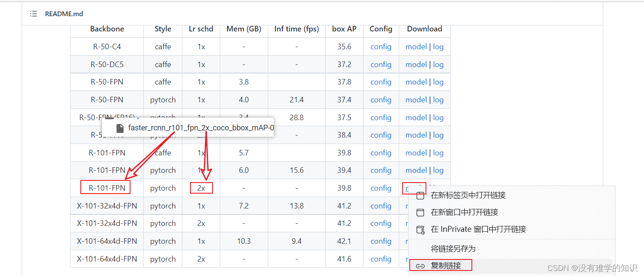Screen dimensions: 644x276
Task: Click the 35.6 box AP value
Action: pos(344,47)
